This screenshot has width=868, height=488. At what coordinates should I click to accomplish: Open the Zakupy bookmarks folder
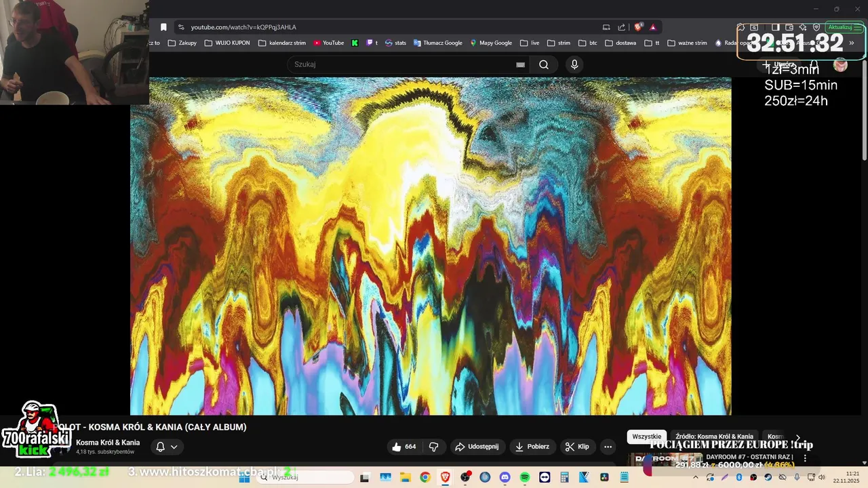coord(182,43)
